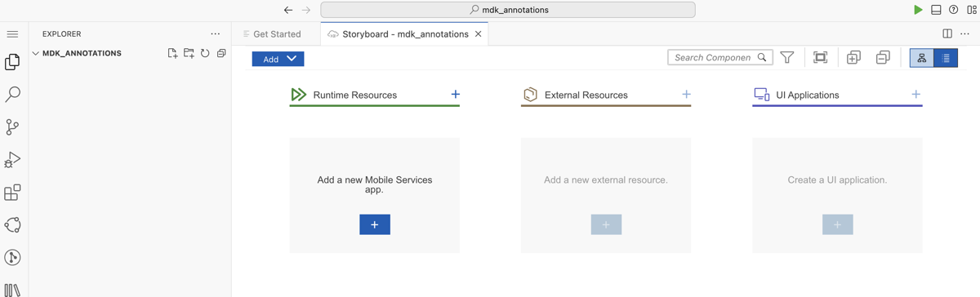Collapse all storyboard components
Viewport: 980px width, 297px height.
click(x=883, y=58)
